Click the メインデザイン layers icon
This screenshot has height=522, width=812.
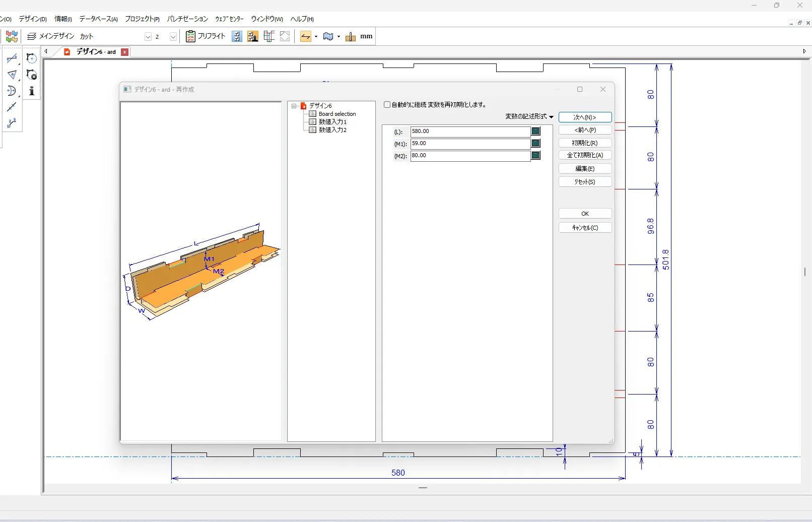(32, 36)
